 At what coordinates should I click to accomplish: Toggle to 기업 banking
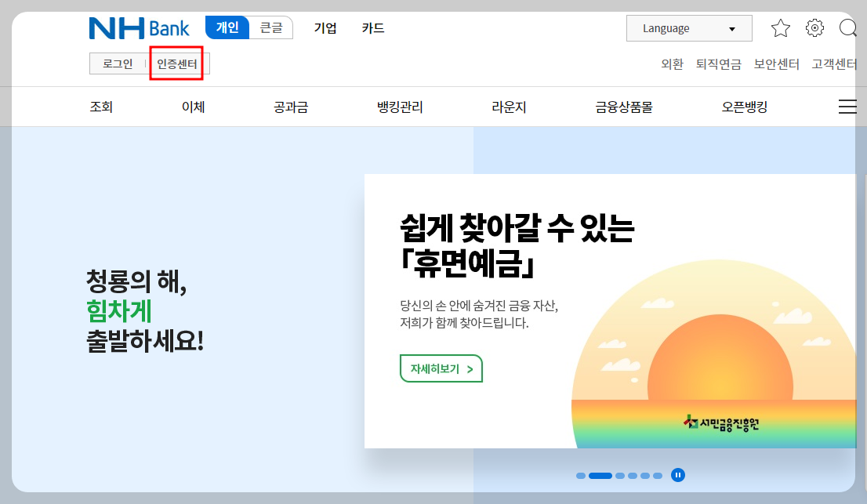coord(325,28)
